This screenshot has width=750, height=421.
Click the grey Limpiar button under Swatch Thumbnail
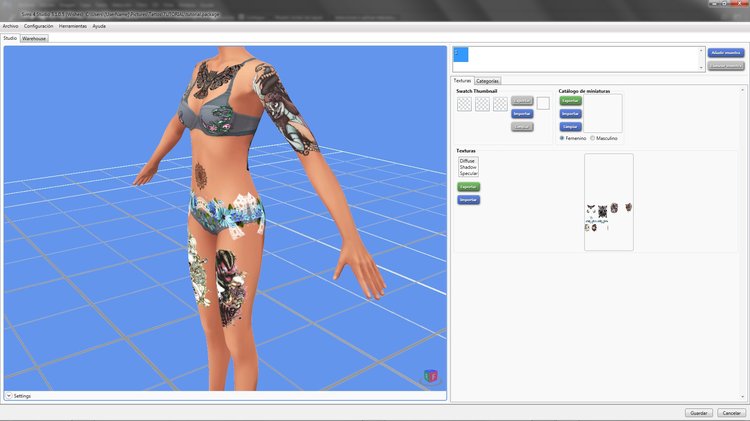[522, 126]
